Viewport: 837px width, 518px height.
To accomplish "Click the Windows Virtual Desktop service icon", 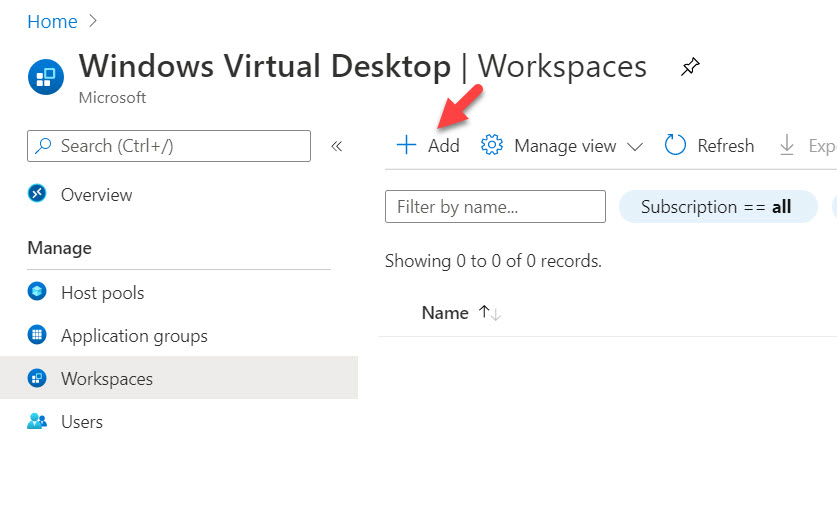I will tap(46, 77).
